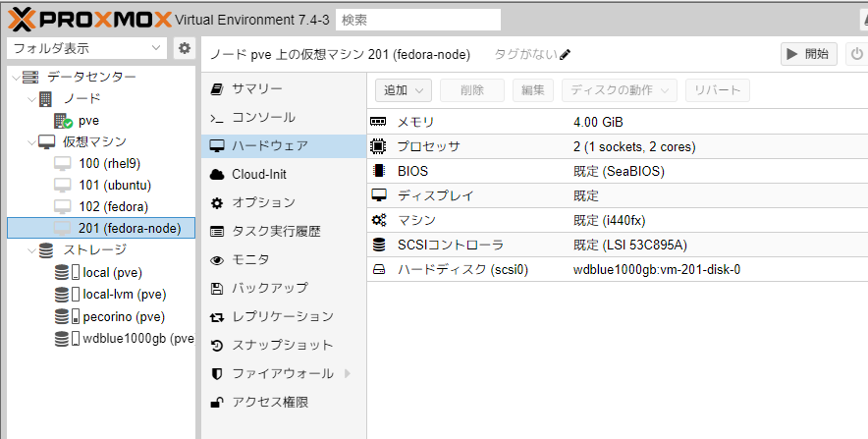This screenshot has height=439, width=868.
Task: Select the ハードウェア tab
Action: (284, 146)
